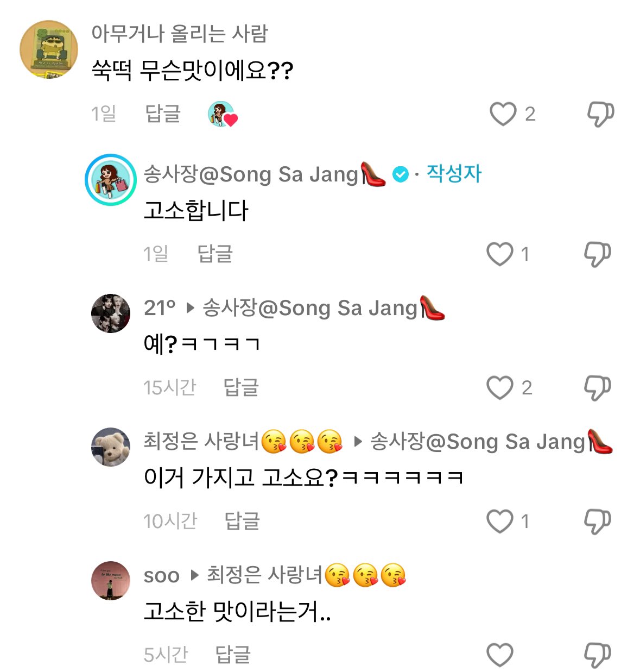Open the soo username link
640x672 pixels.
pos(161,575)
